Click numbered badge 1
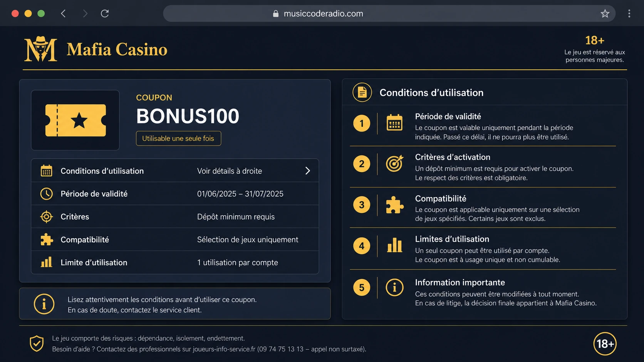644x362 pixels. pos(362,123)
